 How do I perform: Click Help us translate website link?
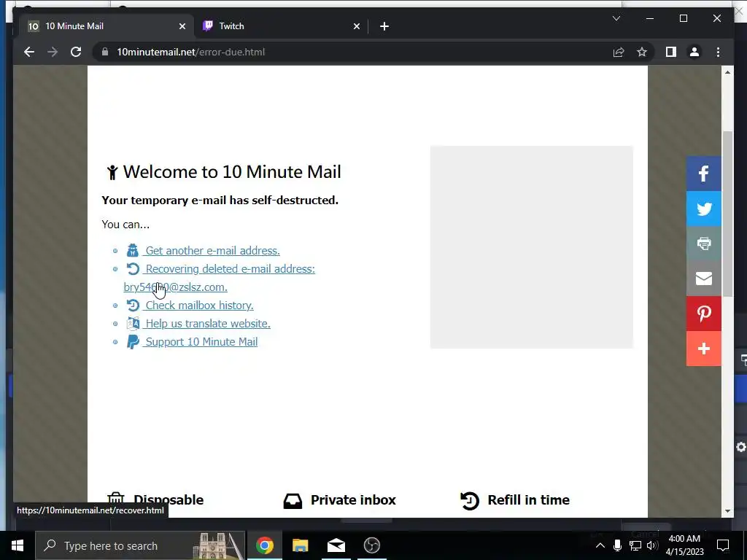(208, 323)
